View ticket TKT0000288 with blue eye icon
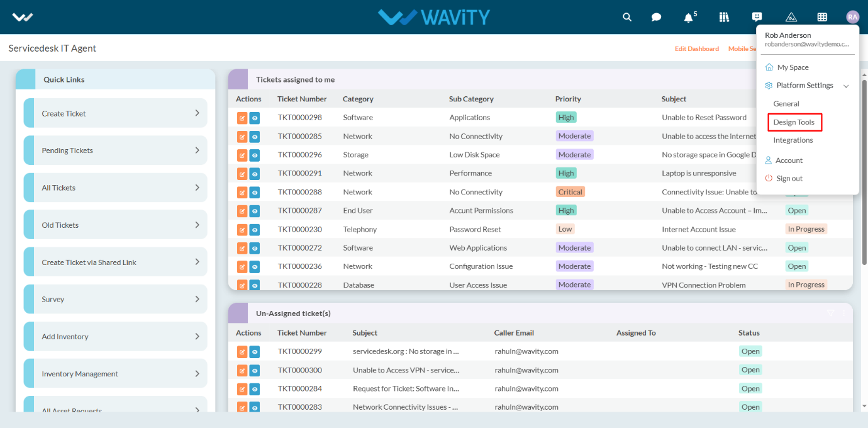Image resolution: width=868 pixels, height=428 pixels. (x=255, y=192)
